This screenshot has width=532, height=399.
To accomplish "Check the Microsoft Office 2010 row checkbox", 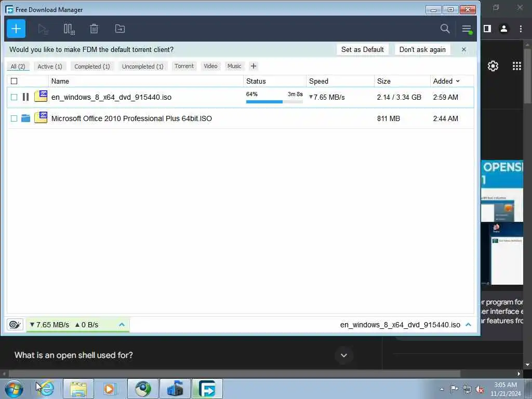I will [x=14, y=118].
